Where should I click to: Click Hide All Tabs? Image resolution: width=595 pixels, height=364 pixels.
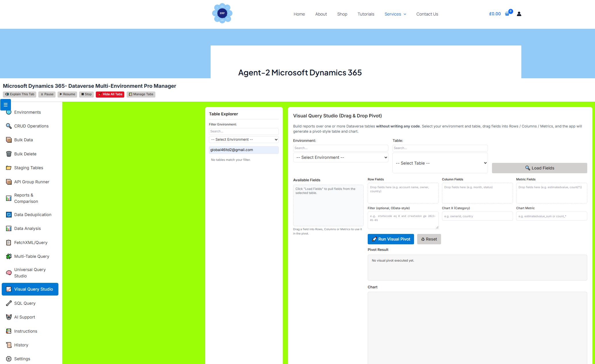pos(110,94)
